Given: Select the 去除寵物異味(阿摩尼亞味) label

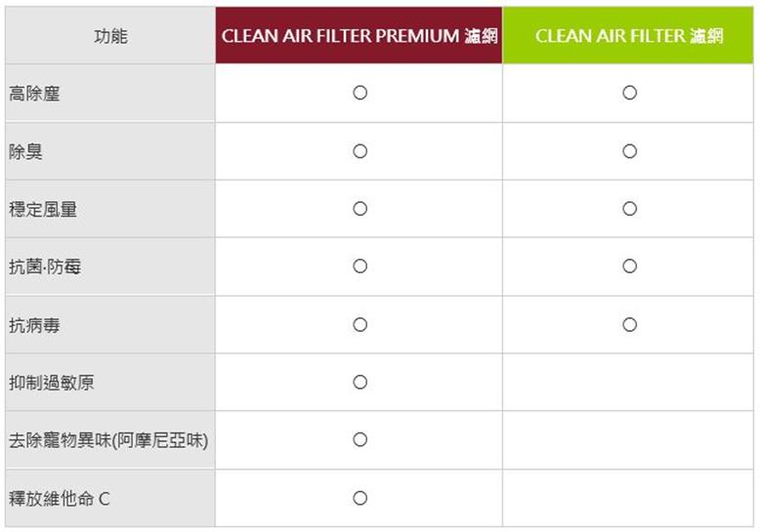Looking at the screenshot, I should (x=108, y=440).
